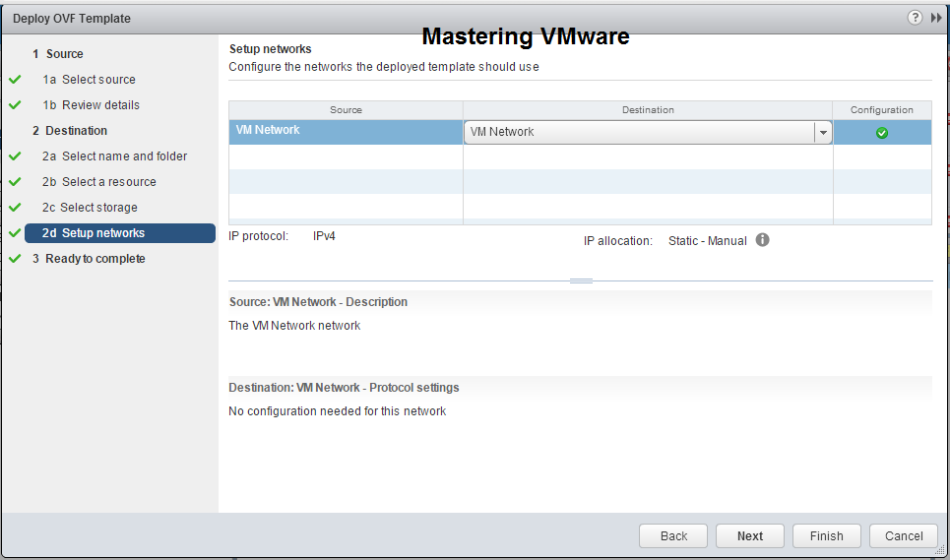Click the green configuration status checkmark

(881, 133)
